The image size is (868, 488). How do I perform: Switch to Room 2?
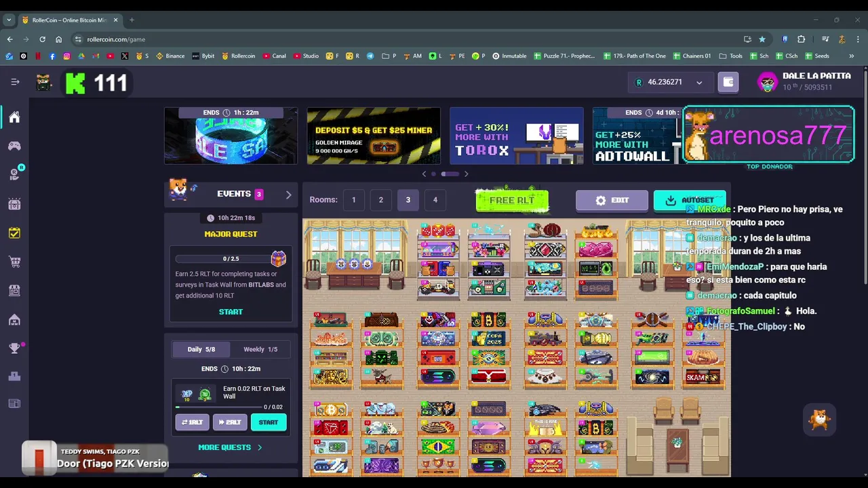(381, 200)
